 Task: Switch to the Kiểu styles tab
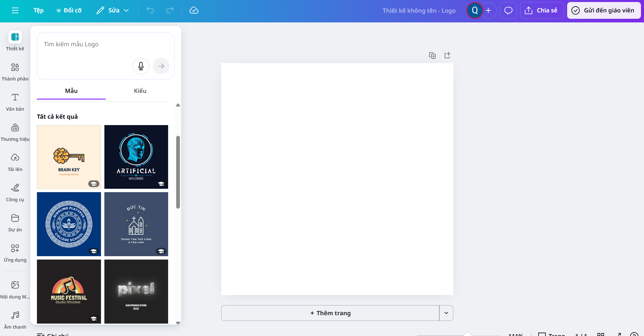click(x=140, y=91)
